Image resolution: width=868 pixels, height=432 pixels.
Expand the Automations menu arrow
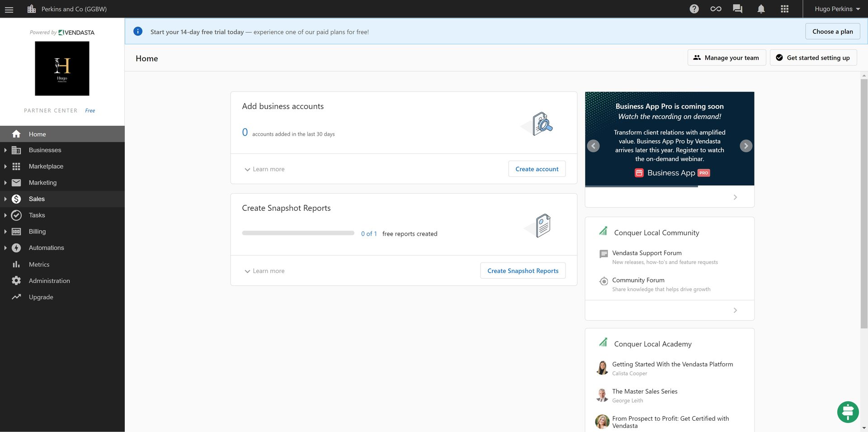[5, 248]
